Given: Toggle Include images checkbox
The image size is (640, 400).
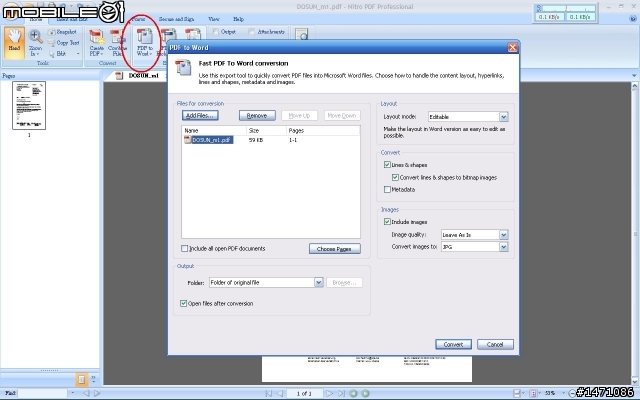Looking at the screenshot, I should (x=387, y=222).
